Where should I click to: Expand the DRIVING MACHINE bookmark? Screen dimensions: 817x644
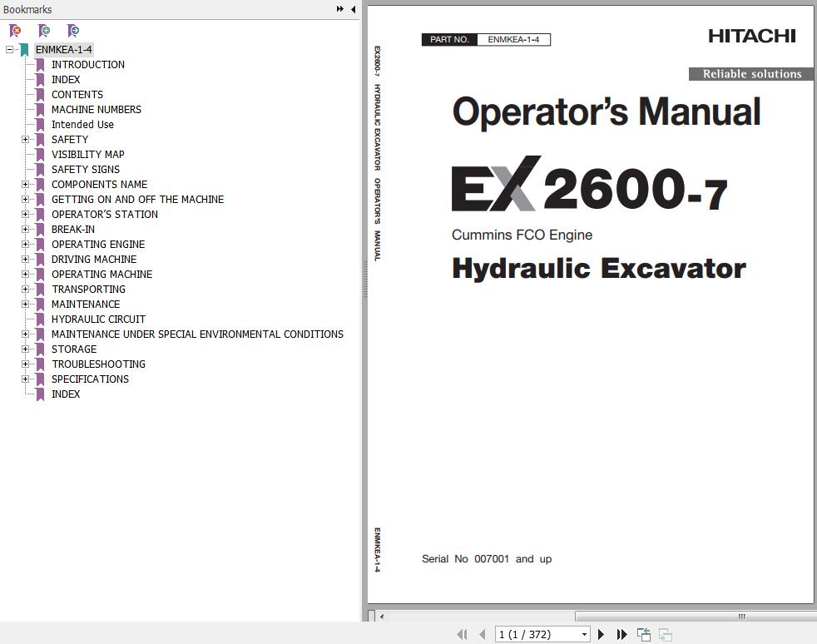coord(25,259)
